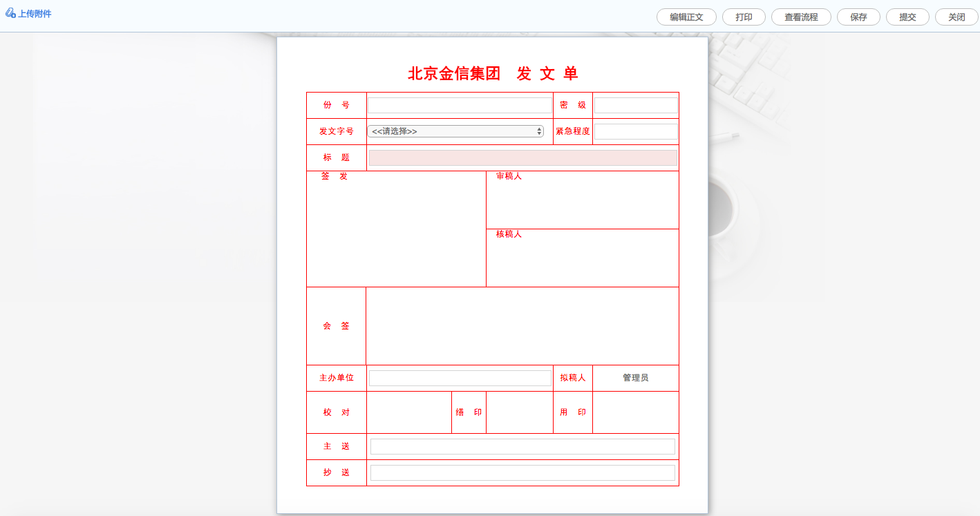The image size is (980, 516).
Task: Click the paperclip attachment icon
Action: (12, 12)
